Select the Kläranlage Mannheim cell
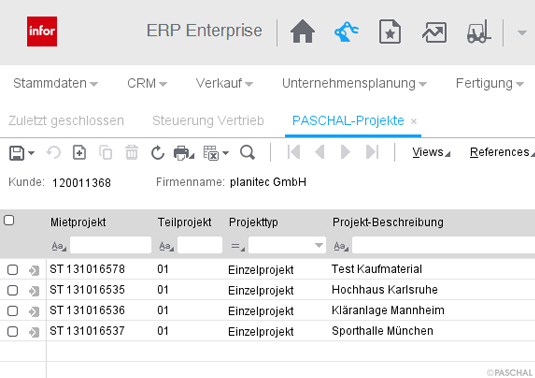535x378 pixels. coord(388,310)
